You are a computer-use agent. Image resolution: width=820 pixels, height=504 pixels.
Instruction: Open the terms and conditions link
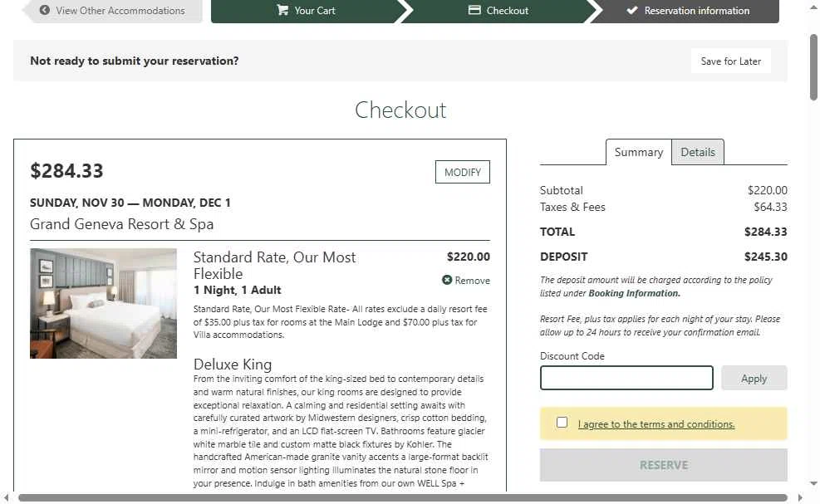(656, 424)
